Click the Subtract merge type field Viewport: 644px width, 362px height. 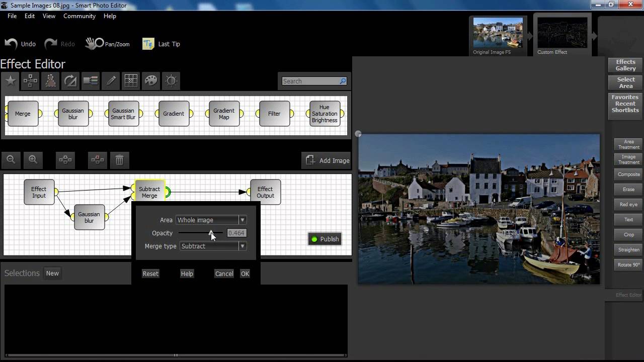[x=213, y=246]
